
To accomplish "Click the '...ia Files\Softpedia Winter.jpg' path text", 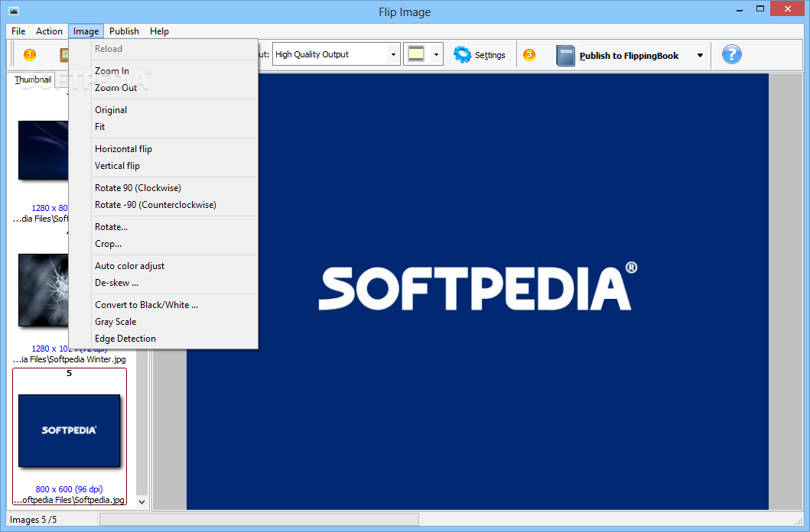I will [70, 359].
